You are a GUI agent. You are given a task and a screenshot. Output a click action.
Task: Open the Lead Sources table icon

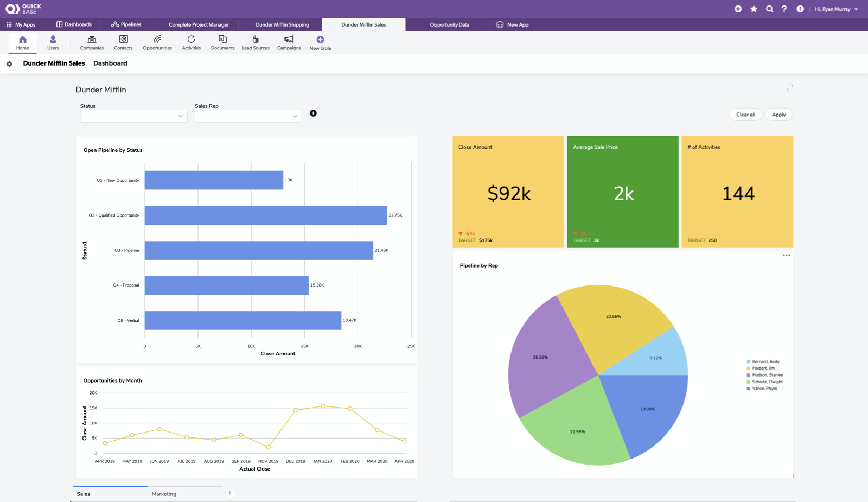click(x=256, y=40)
